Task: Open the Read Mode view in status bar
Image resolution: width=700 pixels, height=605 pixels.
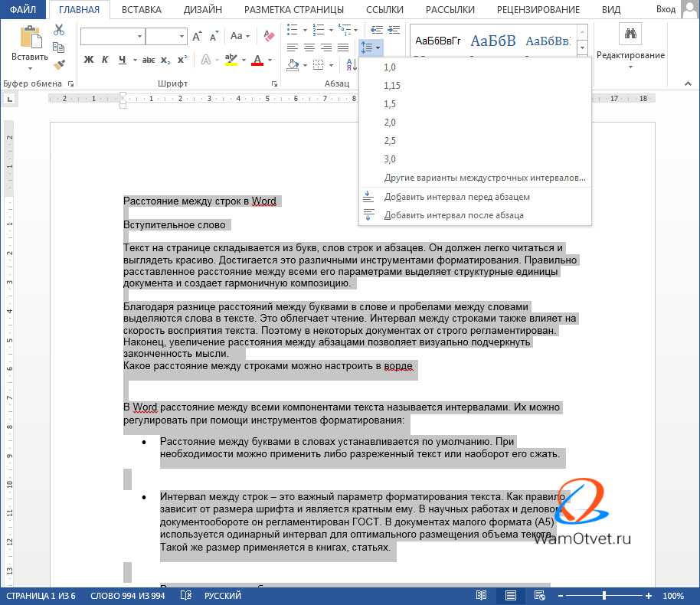Action: [481, 595]
